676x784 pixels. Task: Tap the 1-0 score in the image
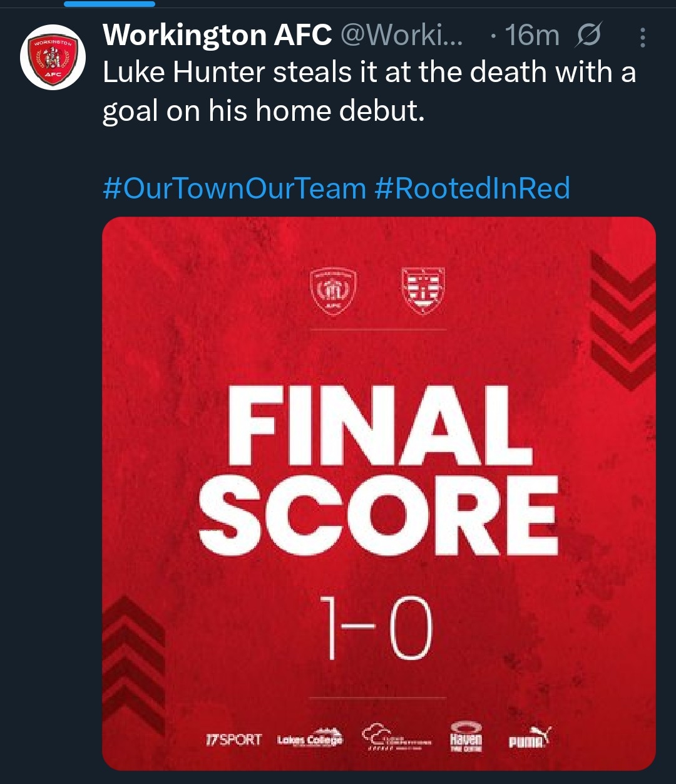coord(376,628)
